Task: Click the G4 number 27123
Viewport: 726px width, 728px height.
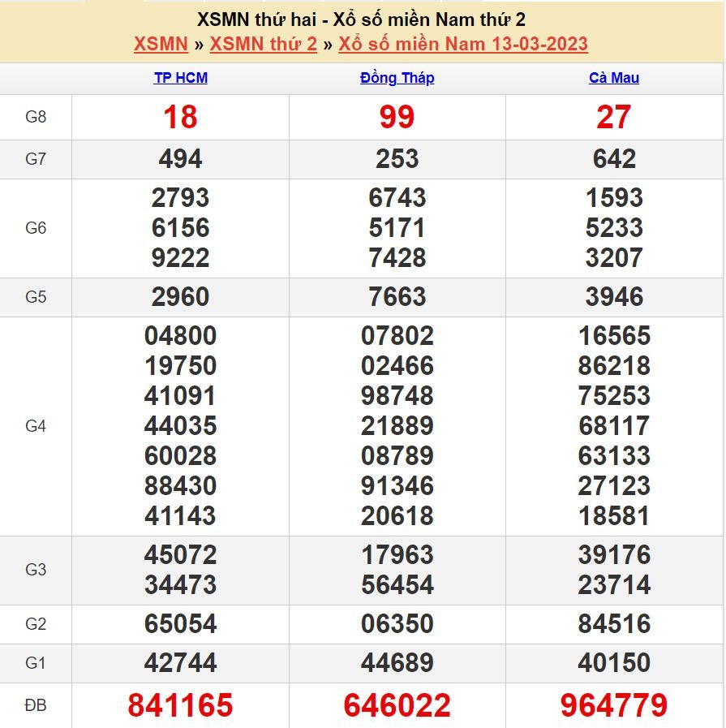Action: pyautogui.click(x=614, y=486)
